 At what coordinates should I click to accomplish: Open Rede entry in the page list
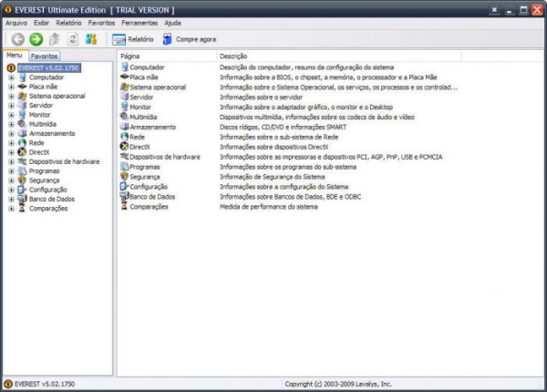tap(137, 137)
